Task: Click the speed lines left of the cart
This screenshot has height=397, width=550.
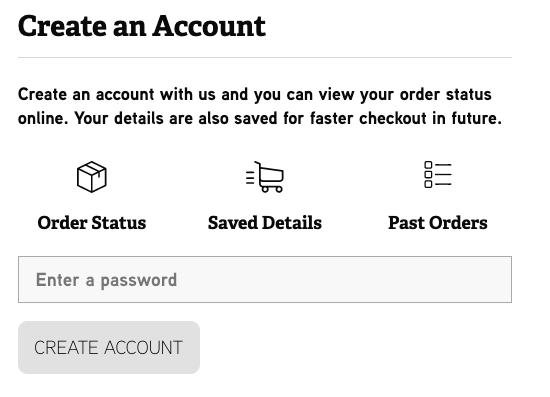Action: [250, 178]
